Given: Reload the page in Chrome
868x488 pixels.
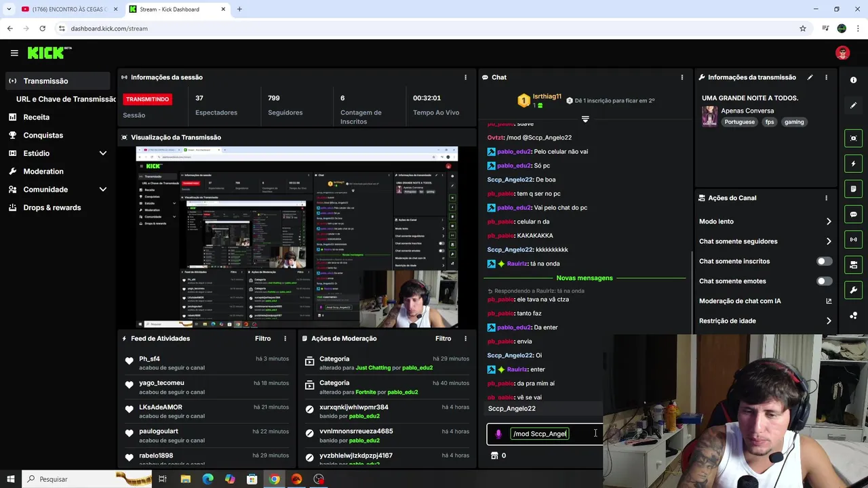Looking at the screenshot, I should [x=42, y=28].
